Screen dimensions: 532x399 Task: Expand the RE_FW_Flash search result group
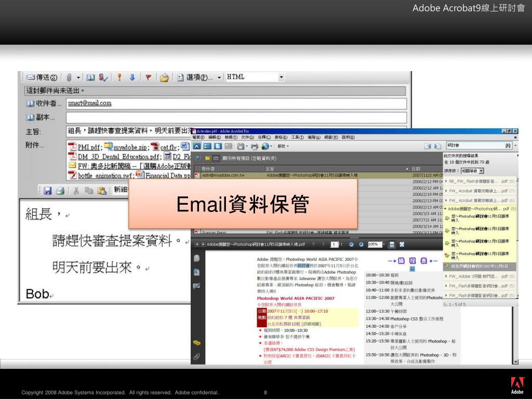[x=446, y=181]
